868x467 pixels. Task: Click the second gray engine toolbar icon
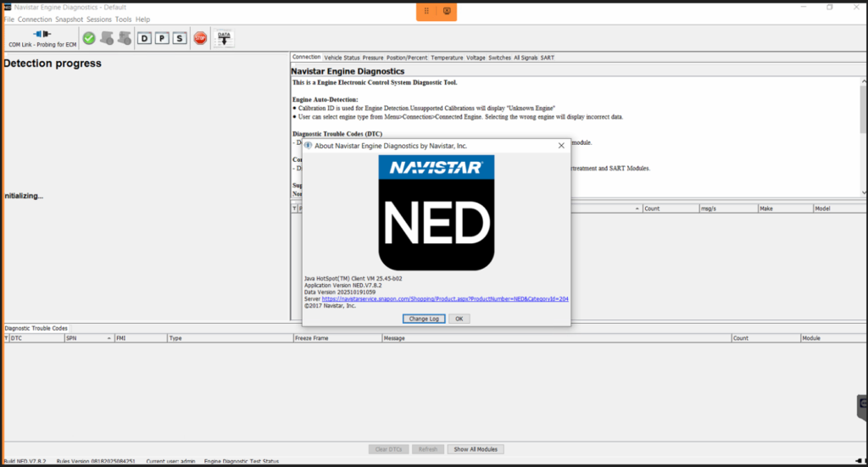pos(125,38)
